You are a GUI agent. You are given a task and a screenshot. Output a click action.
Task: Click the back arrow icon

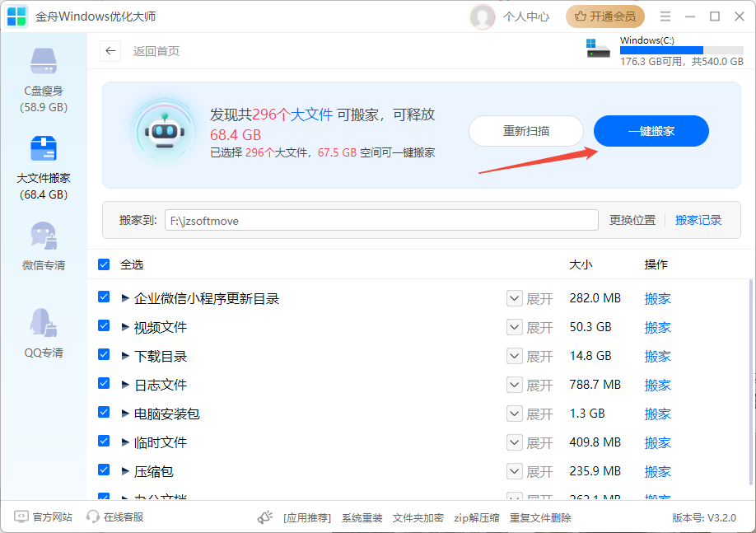coord(110,51)
